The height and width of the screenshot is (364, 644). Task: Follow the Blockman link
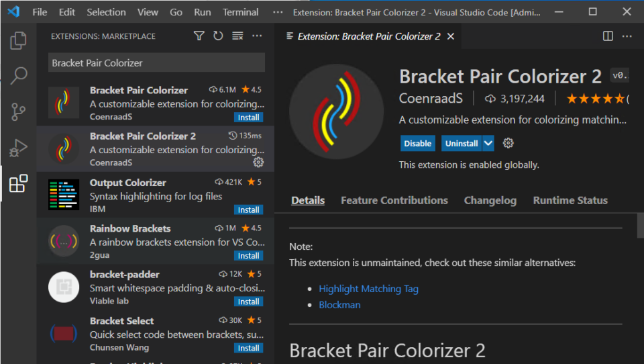coord(339,305)
